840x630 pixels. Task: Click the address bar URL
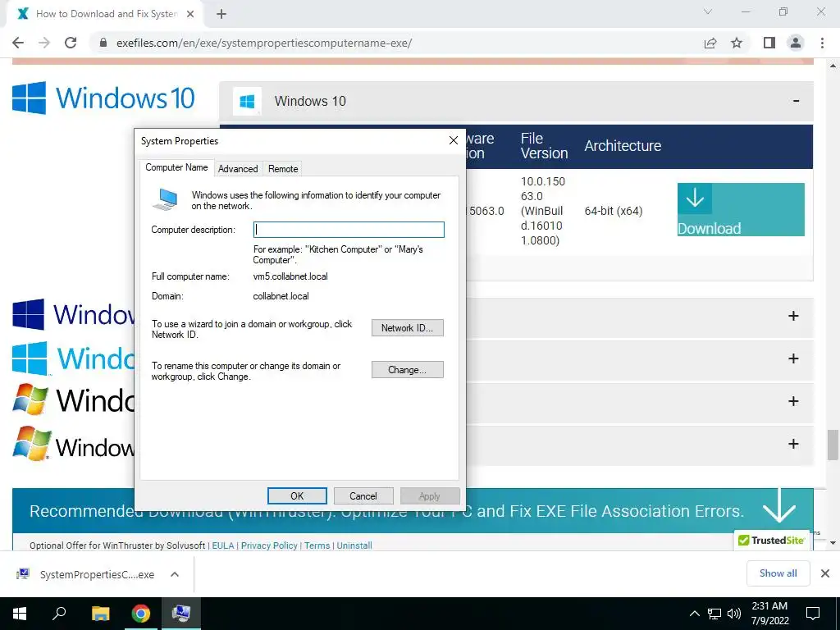point(264,43)
